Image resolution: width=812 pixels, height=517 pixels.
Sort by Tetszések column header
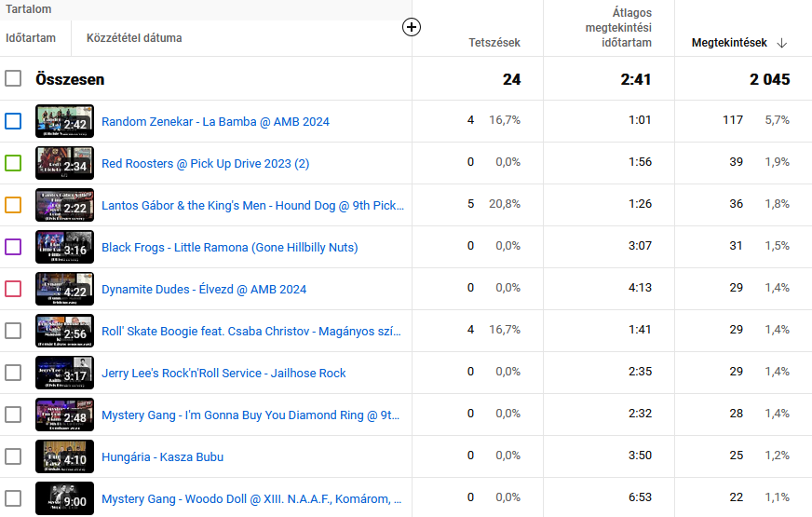(494, 43)
